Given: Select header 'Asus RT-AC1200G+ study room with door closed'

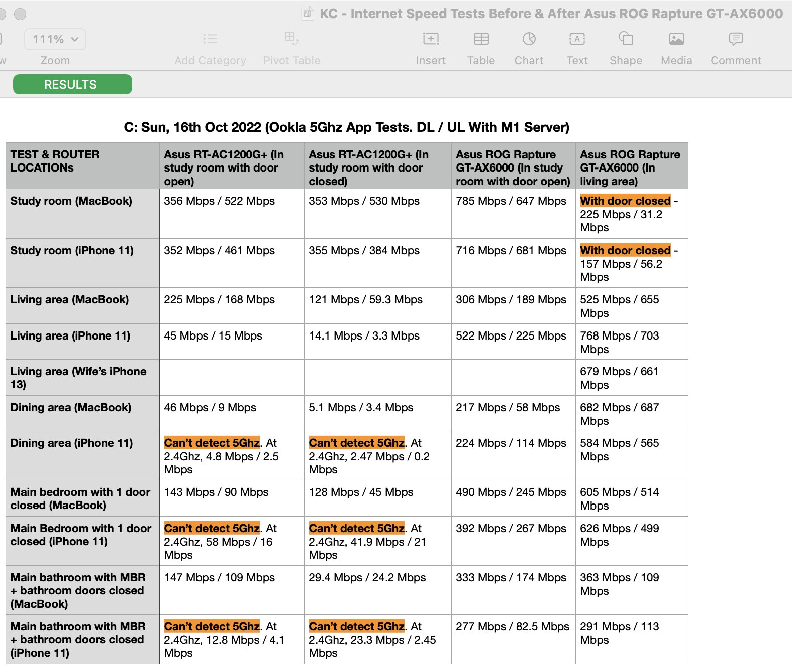Looking at the screenshot, I should (x=378, y=166).
